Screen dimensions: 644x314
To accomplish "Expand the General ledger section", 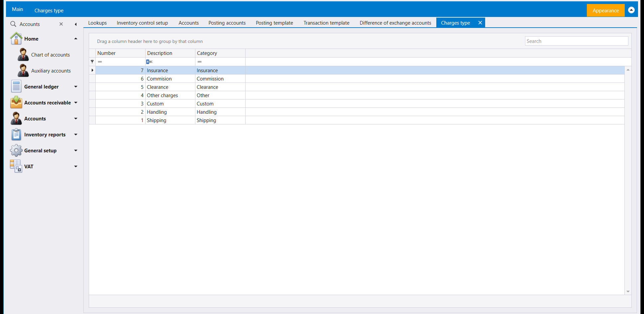I will 76,87.
